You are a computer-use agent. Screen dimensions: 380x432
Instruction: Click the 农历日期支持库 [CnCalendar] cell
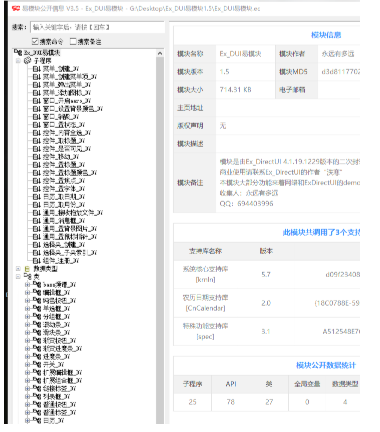pos(205,303)
